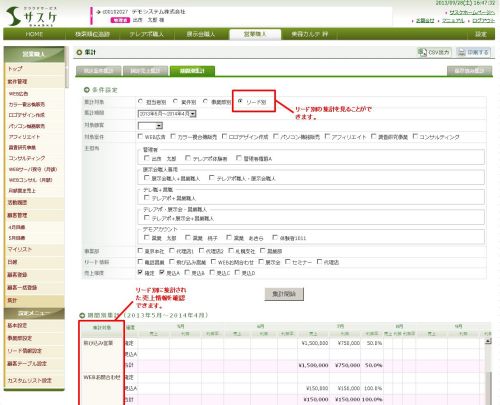Viewport: 500px width, 405px height.
Task: Click the サスケ logo in the header
Action: [x=32, y=16]
